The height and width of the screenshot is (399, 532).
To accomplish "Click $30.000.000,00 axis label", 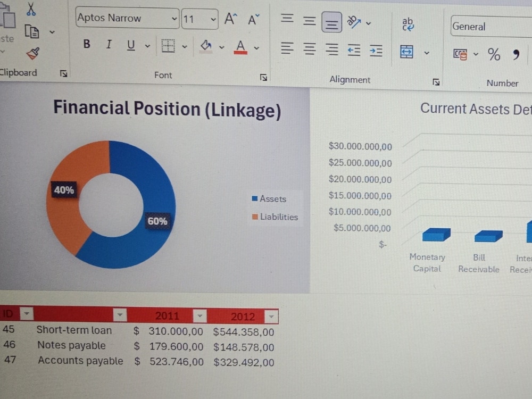I will click(x=360, y=147).
